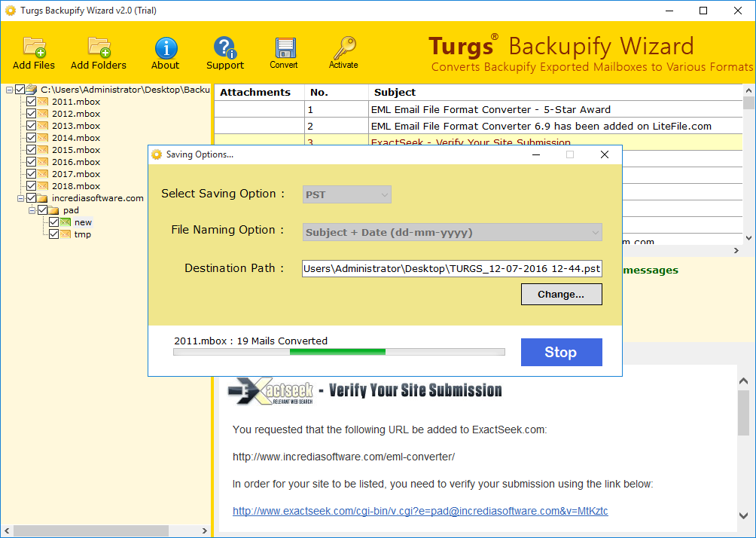Click the mail icon beside 2011.mbox

(x=43, y=101)
